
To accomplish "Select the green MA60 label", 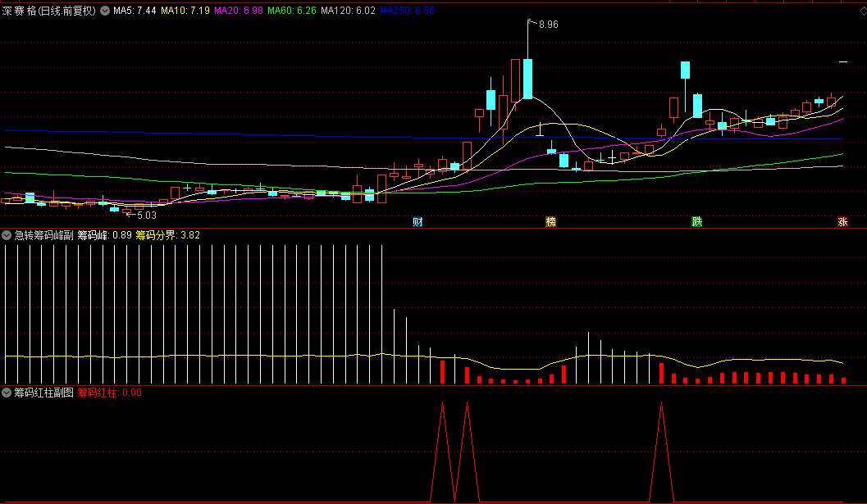I will coord(292,11).
